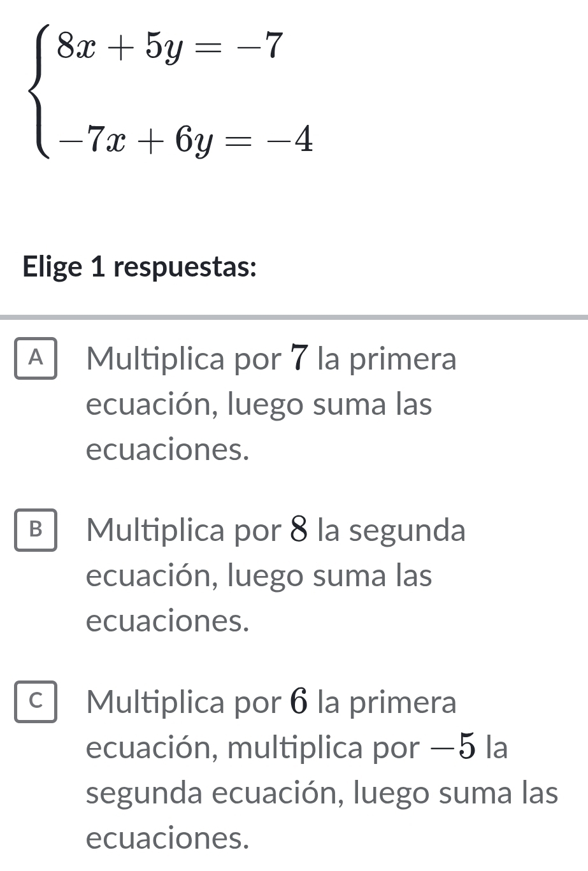Select answer choice C letter box
588x871 pixels.
click(36, 702)
